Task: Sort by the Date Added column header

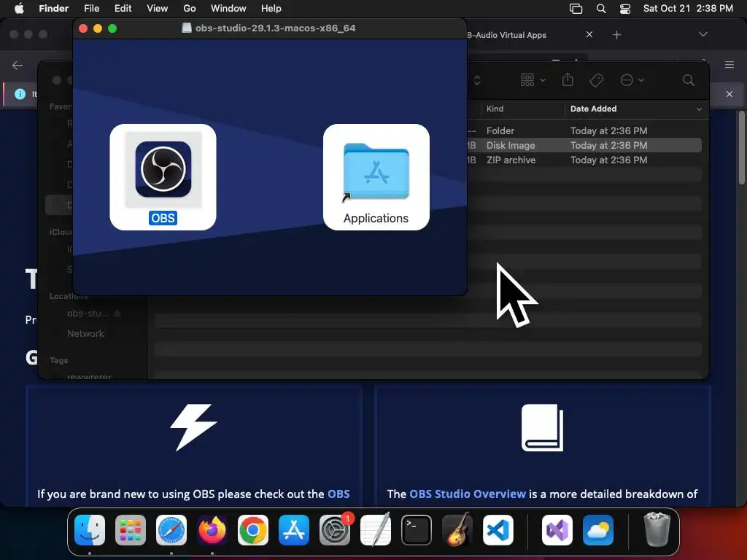Action: 594,109
